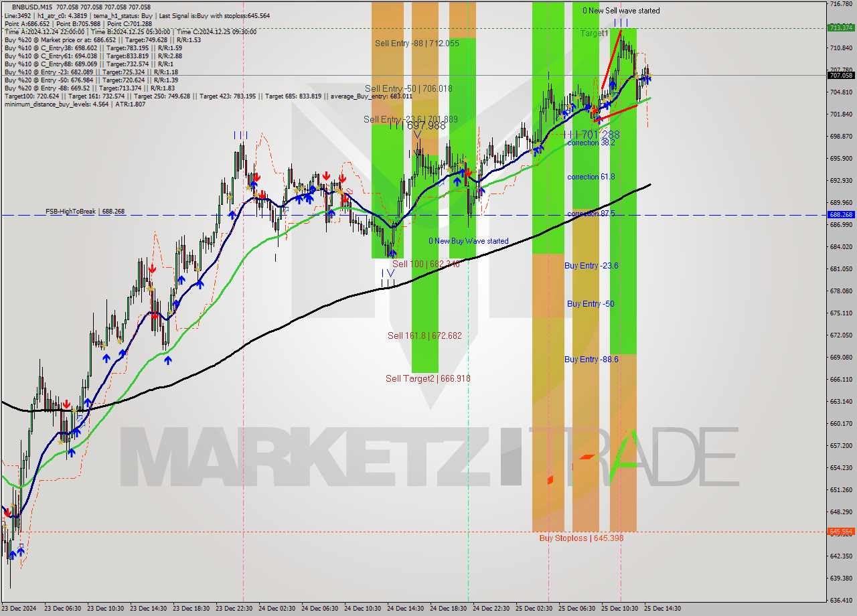
Task: Select the '0 New Buy Wave started' label
Action: pyautogui.click(x=469, y=241)
